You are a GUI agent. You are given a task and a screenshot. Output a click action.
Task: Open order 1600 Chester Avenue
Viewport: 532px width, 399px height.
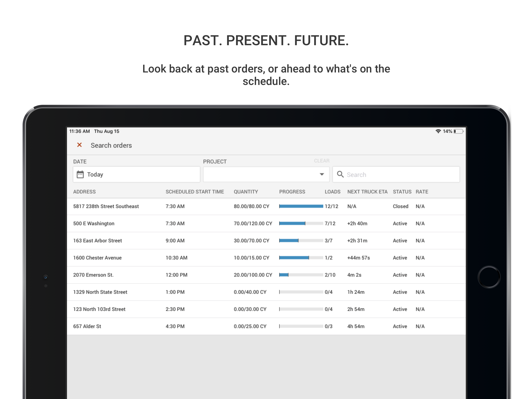pos(266,258)
